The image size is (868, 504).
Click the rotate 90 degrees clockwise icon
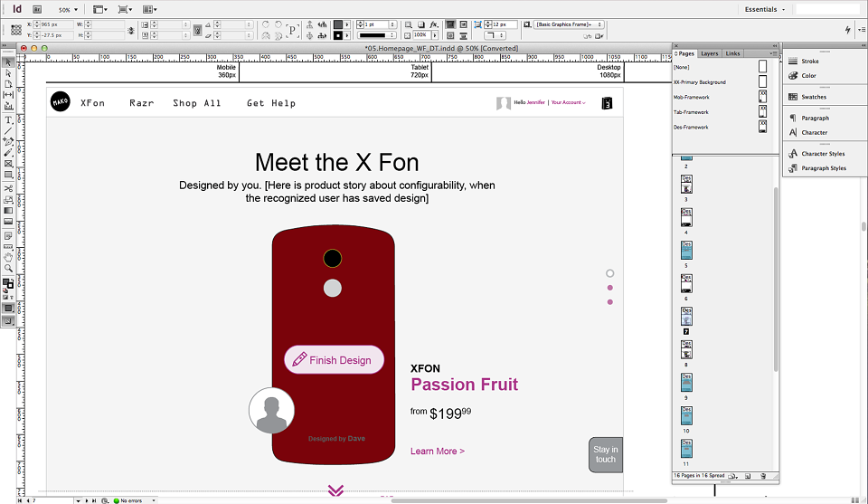[x=266, y=25]
